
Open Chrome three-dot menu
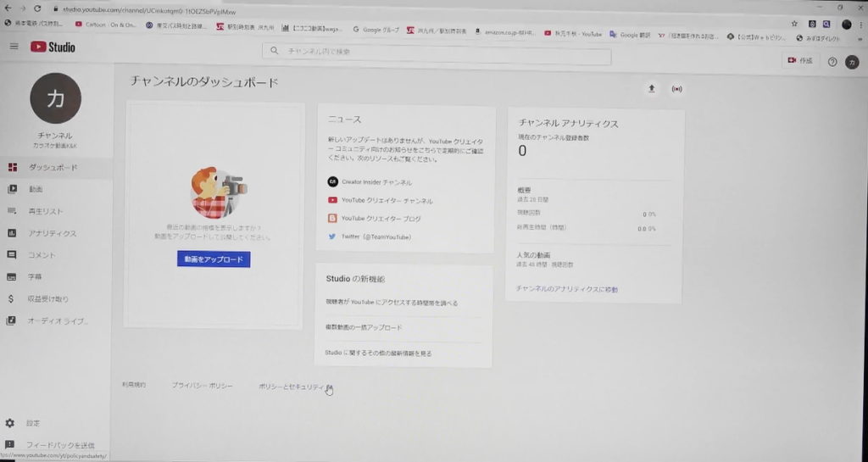(861, 25)
